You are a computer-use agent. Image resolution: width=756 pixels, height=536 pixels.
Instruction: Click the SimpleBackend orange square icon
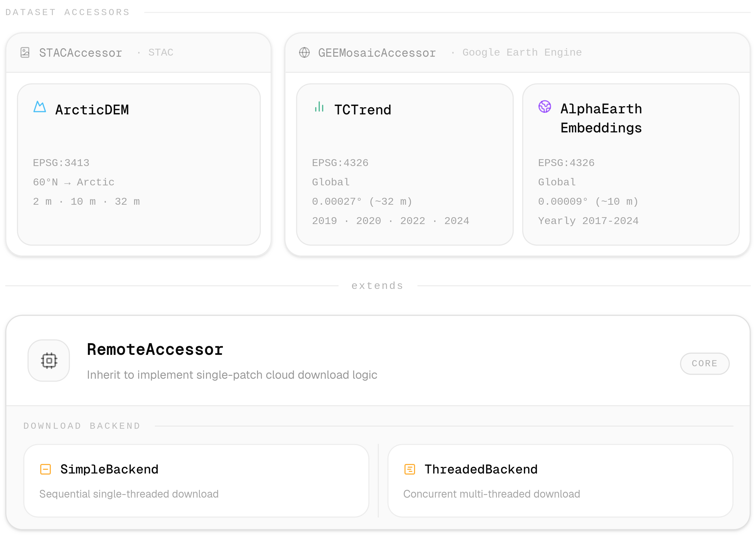click(46, 469)
